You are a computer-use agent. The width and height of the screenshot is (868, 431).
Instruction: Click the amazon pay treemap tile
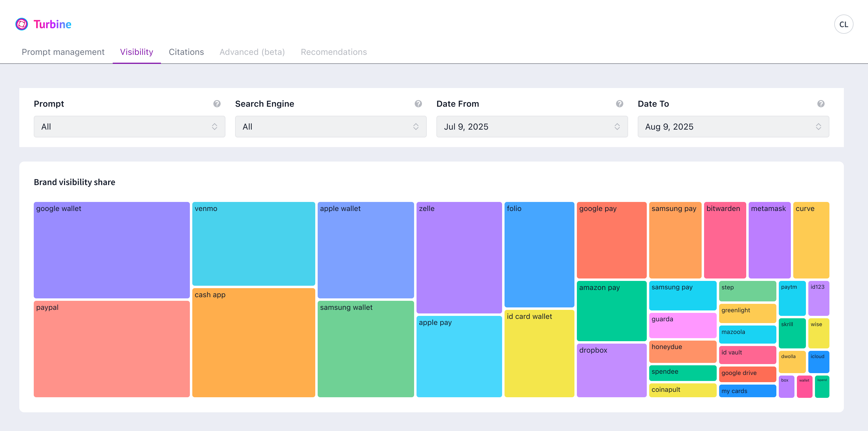(x=611, y=311)
